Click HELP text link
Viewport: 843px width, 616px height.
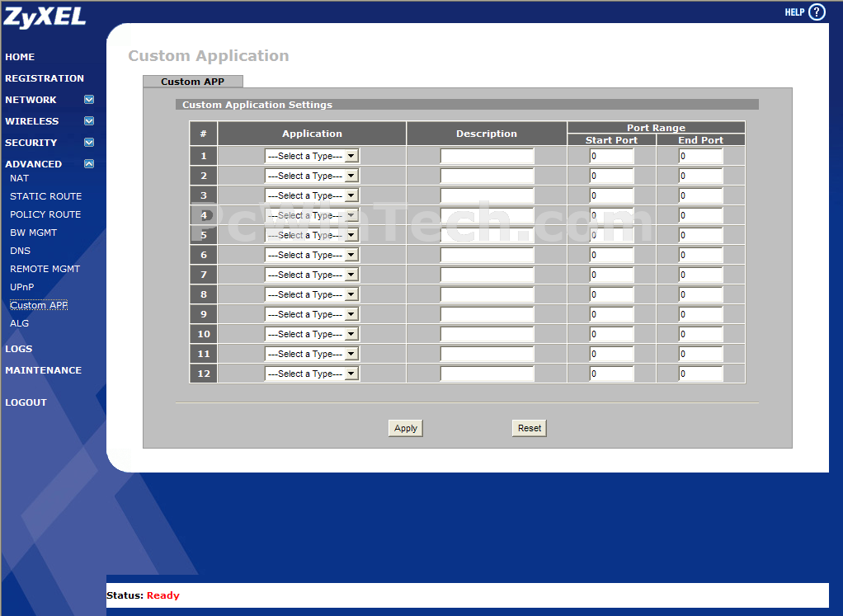pos(794,12)
